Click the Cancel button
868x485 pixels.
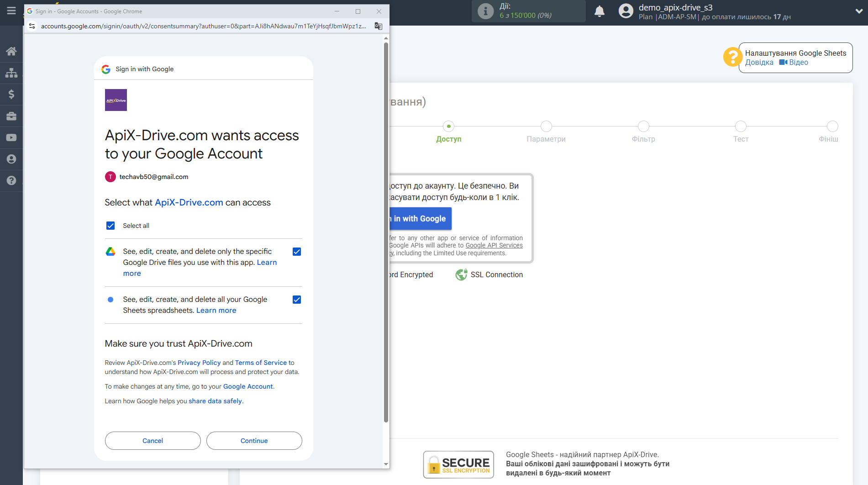153,441
